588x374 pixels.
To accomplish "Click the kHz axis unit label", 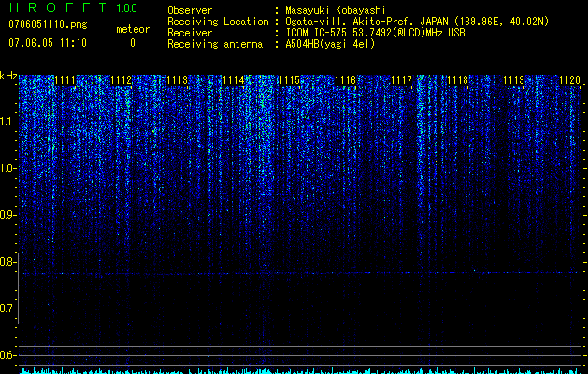I will [x=8, y=76].
